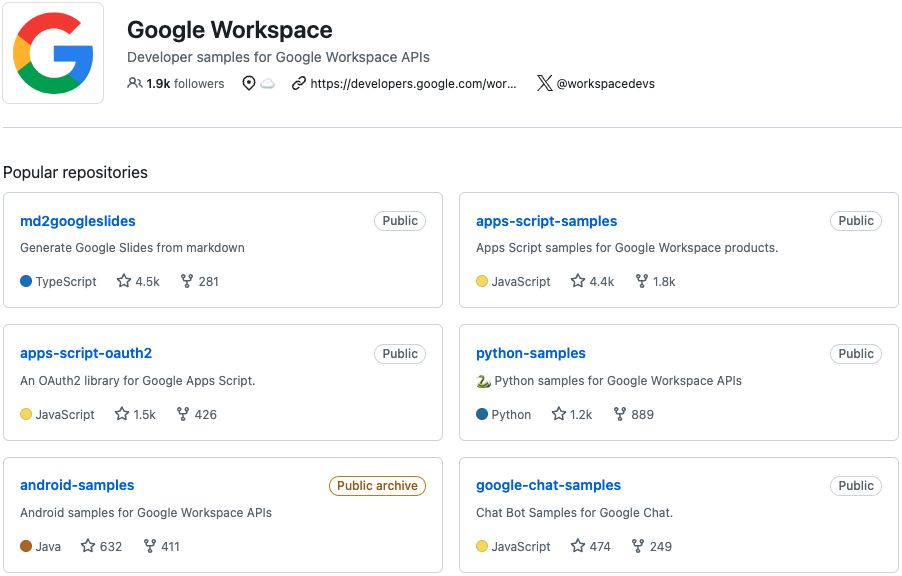
Task: Click the 411 forks count
Action: click(170, 546)
